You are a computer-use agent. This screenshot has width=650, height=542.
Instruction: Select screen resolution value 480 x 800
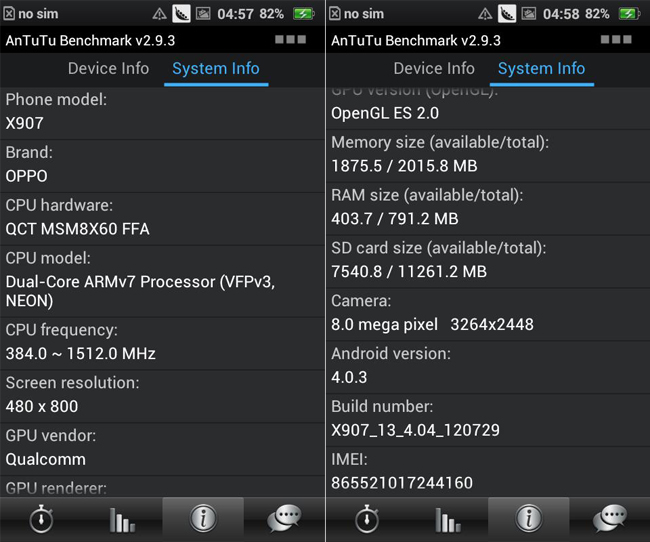click(42, 406)
